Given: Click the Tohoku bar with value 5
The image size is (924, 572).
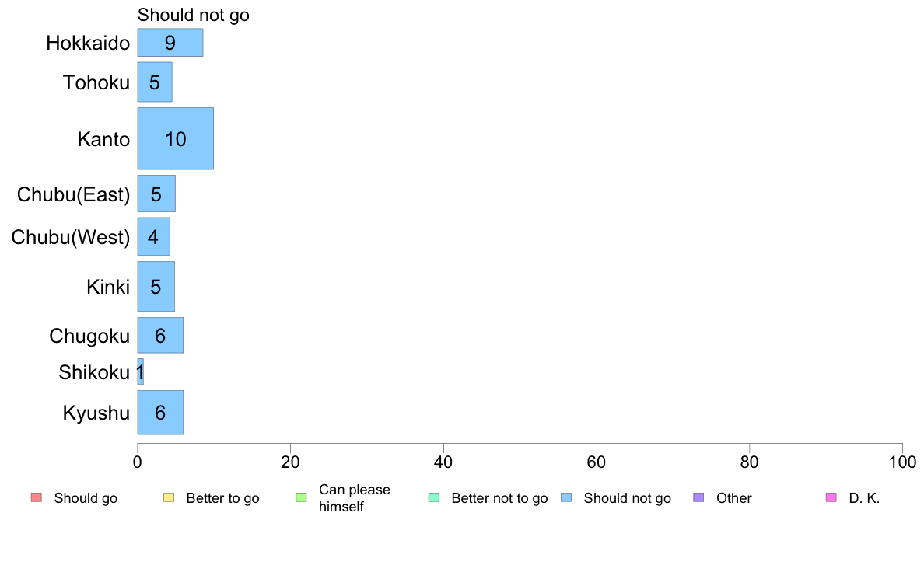Looking at the screenshot, I should tap(155, 82).
